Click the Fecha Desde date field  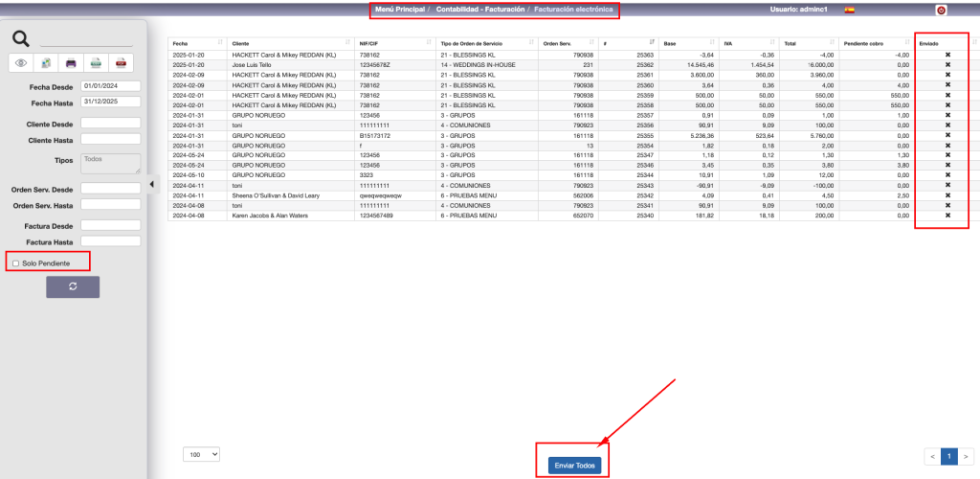pos(111,86)
